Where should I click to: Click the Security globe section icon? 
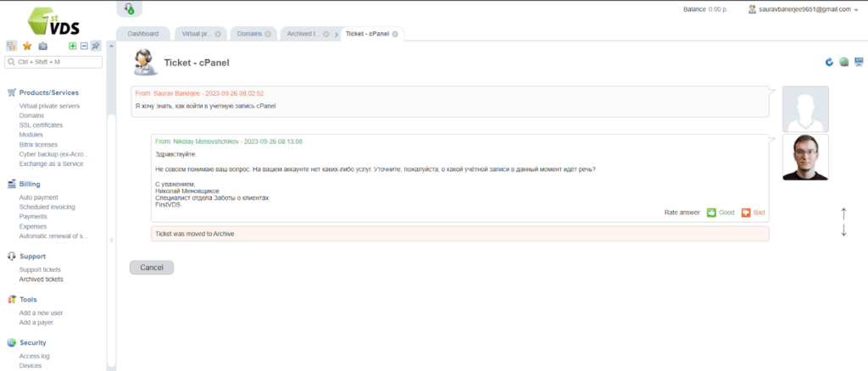11,343
